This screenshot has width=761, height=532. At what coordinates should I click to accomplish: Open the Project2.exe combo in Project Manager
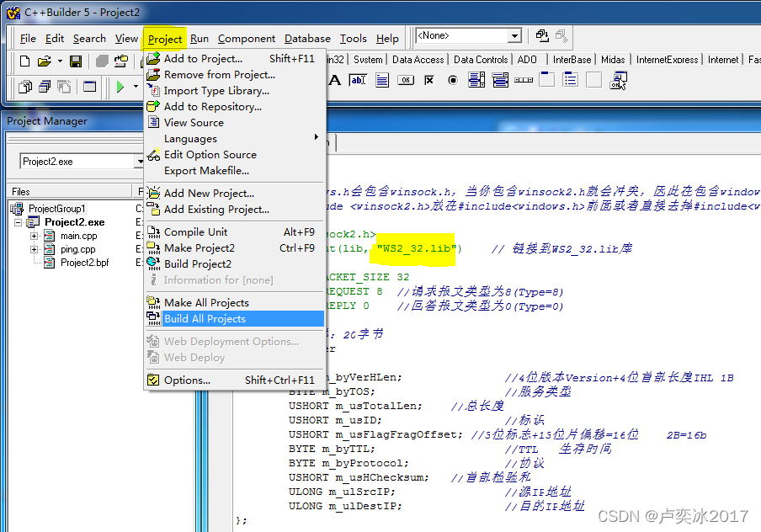pos(82,161)
